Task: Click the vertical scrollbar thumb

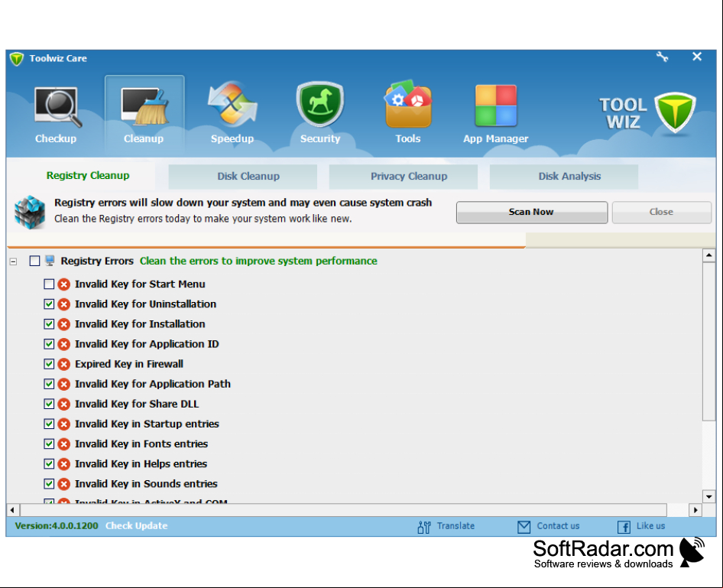Action: 709,341
